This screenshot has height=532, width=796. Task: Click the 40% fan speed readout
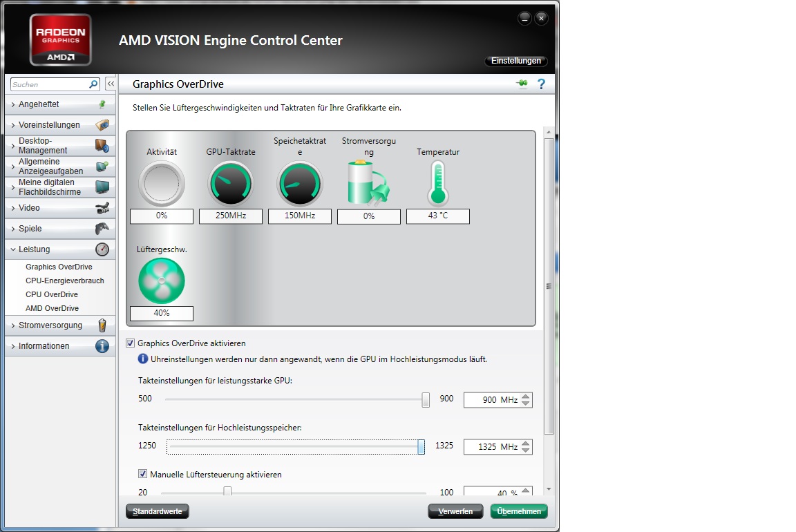pos(162,313)
